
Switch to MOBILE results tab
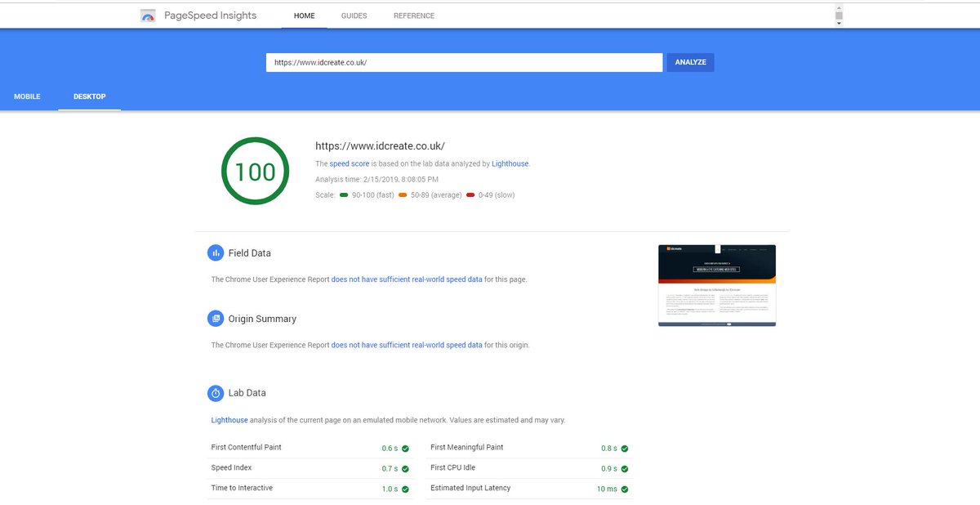pyautogui.click(x=27, y=96)
